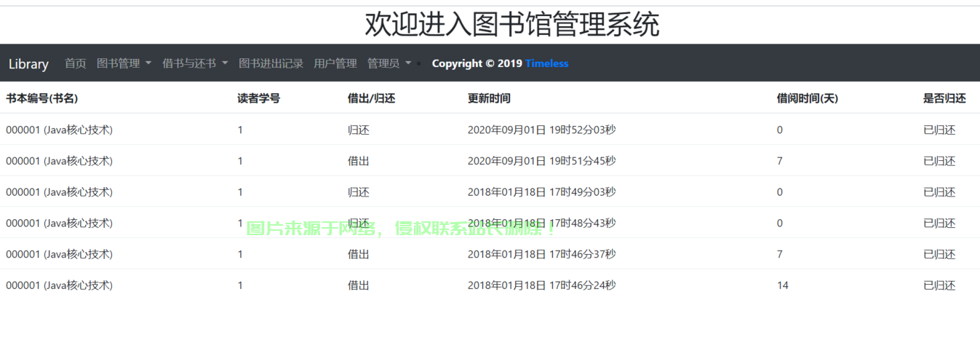Screen dimensions: 980x364
Task: Click 已归还 status in the 19时51分45秒 row
Action: (939, 161)
